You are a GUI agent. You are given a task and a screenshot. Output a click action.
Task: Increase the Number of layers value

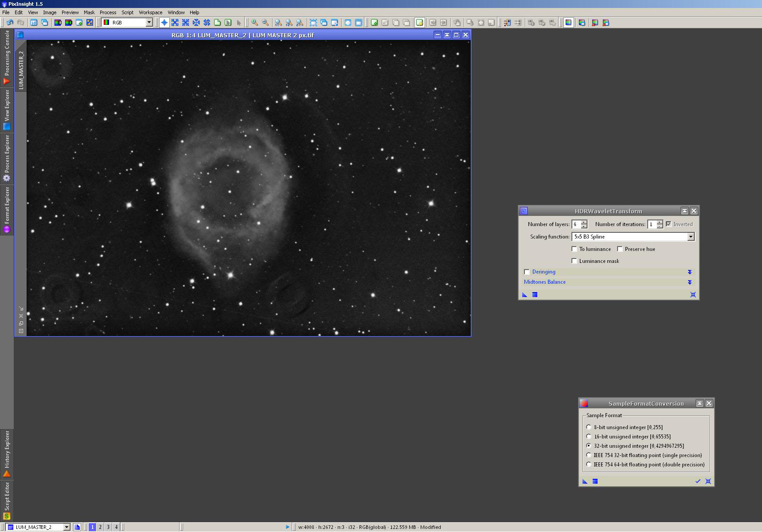tap(584, 222)
